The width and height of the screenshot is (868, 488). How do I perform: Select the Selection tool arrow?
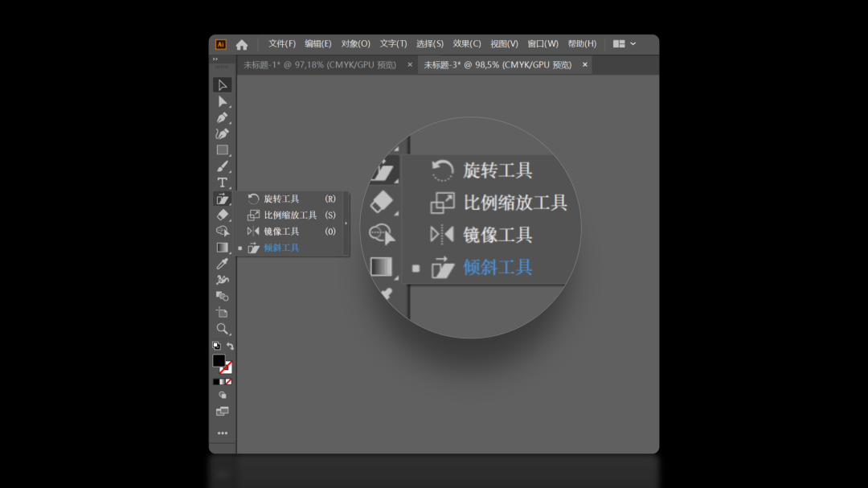[222, 84]
